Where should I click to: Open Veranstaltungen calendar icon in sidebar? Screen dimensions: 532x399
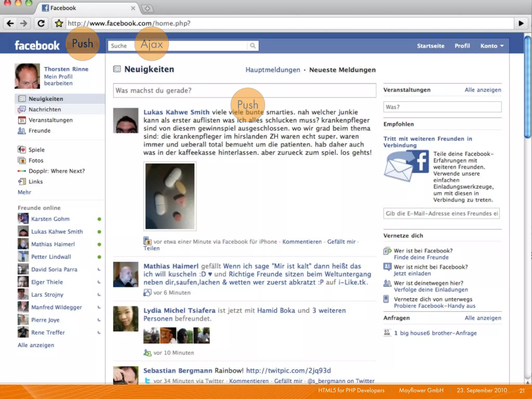[22, 120]
